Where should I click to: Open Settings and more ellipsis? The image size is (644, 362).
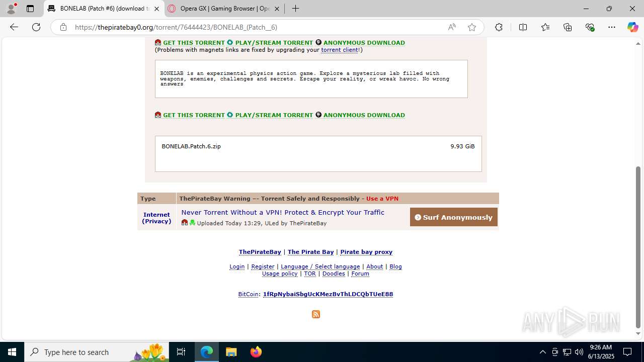(x=612, y=27)
